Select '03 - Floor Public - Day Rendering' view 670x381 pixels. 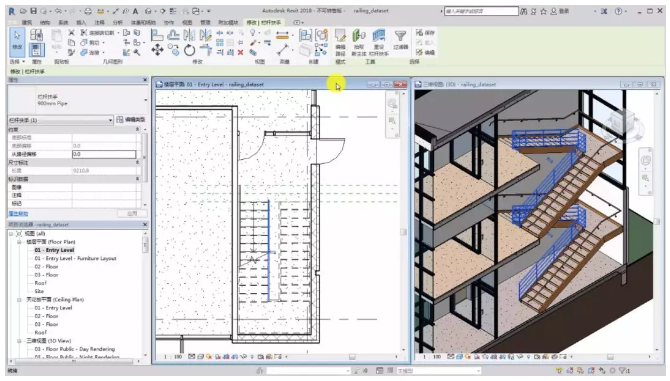[x=75, y=349]
